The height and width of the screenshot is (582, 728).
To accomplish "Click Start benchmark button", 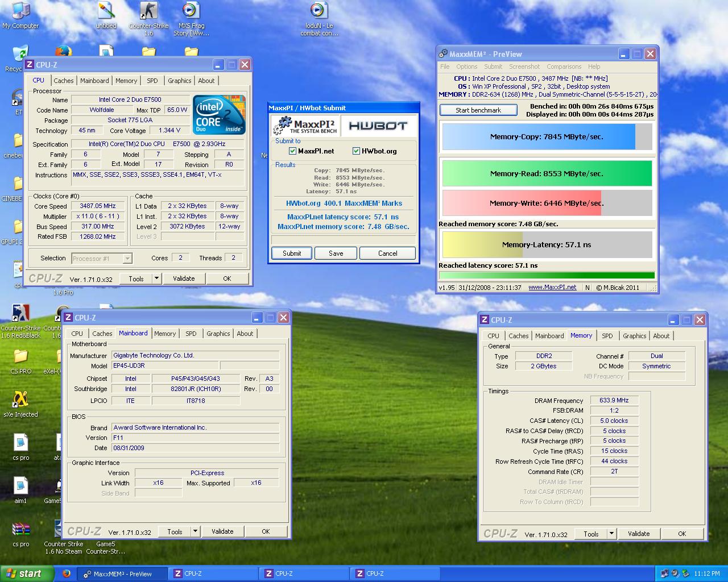I will (478, 110).
